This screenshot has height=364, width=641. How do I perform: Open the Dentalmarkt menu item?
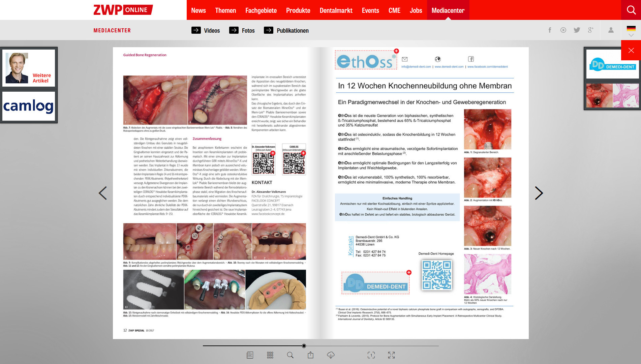tap(336, 10)
